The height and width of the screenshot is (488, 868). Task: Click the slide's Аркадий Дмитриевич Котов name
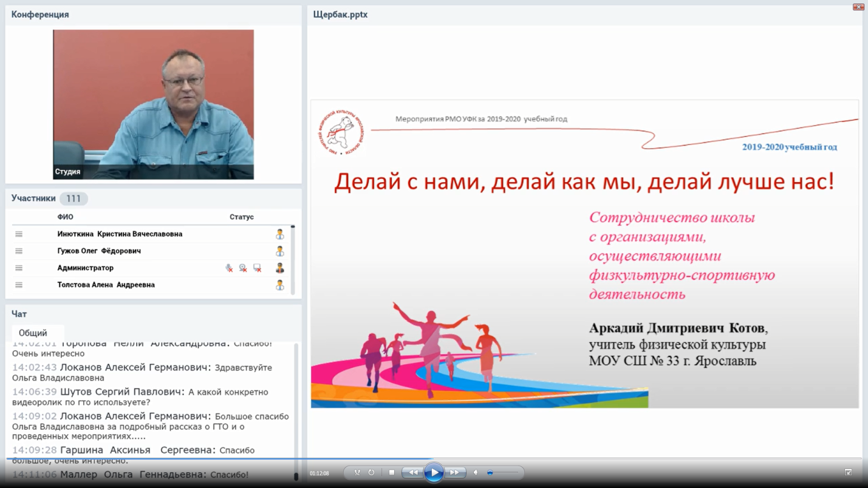(x=677, y=328)
